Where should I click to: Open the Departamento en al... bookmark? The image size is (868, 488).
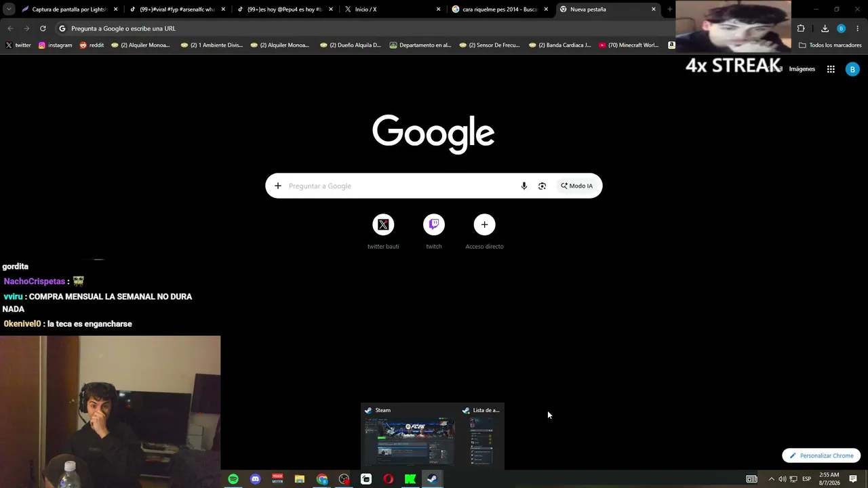[420, 45]
